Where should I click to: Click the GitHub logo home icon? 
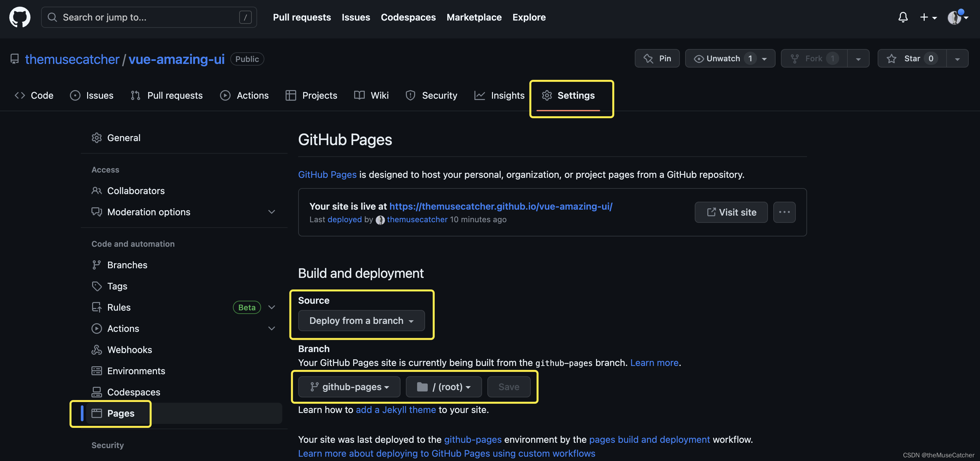(x=20, y=17)
